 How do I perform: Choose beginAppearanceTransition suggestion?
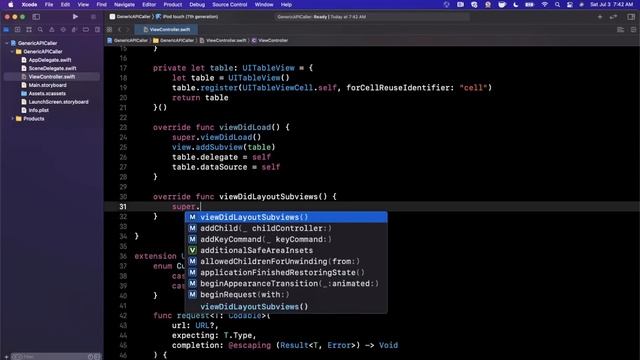(x=286, y=283)
